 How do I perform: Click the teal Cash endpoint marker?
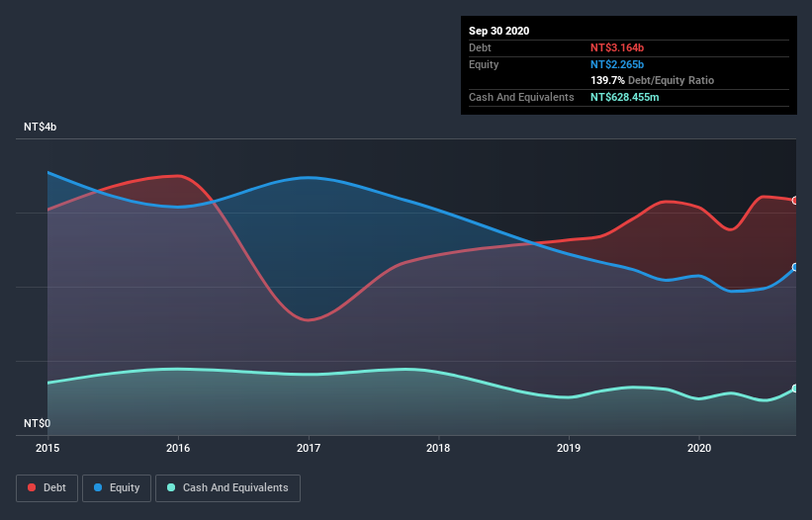pyautogui.click(x=795, y=389)
